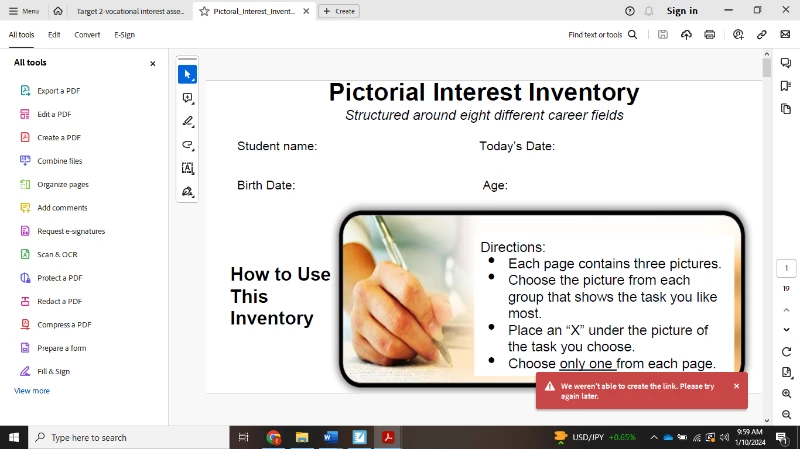Select the All tools menu tab
This screenshot has height=449, width=800.
pos(21,35)
